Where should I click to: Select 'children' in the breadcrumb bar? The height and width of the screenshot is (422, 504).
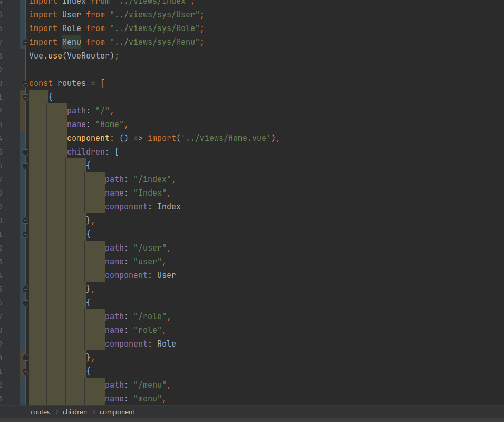coord(74,412)
